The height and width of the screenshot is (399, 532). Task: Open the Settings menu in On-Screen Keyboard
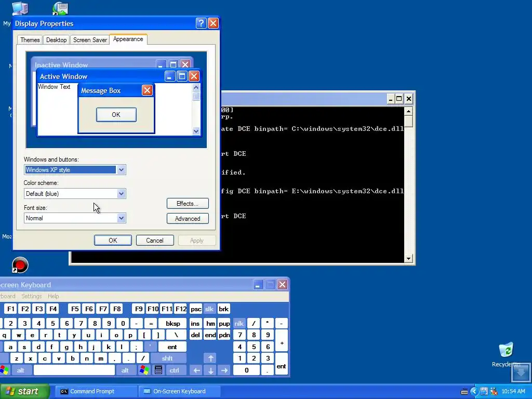tap(32, 296)
